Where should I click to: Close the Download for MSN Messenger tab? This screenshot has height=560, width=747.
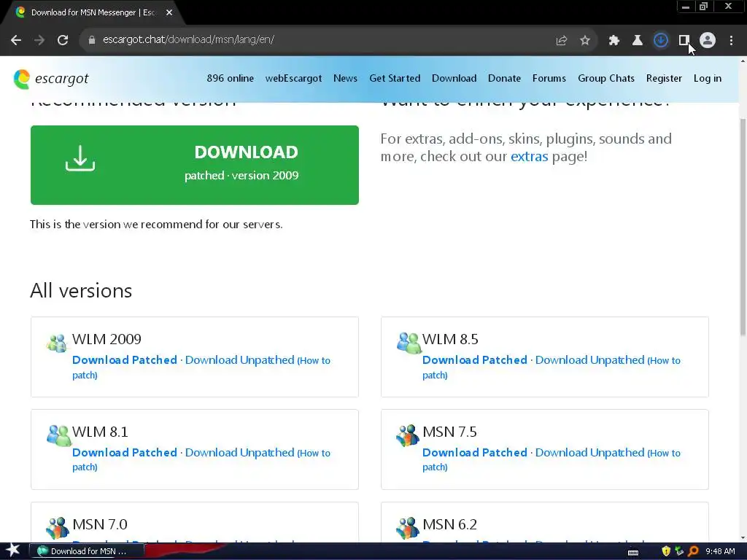(x=169, y=12)
